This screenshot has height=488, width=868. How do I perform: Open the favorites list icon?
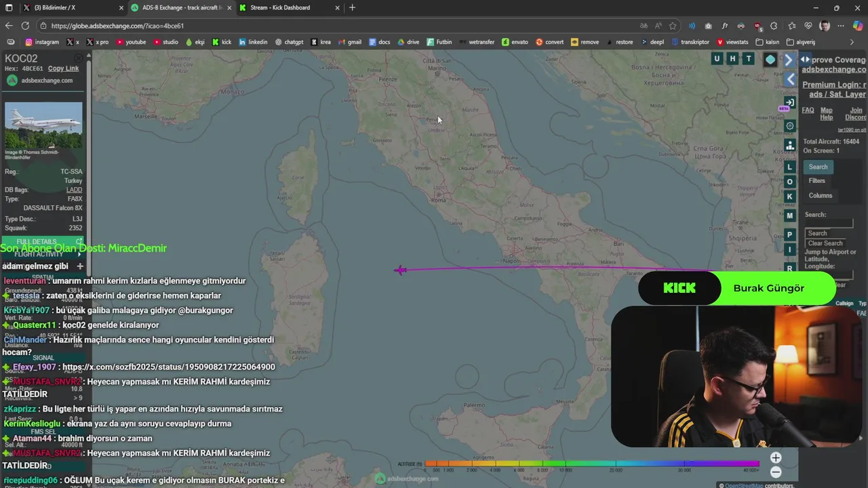pos(791,26)
